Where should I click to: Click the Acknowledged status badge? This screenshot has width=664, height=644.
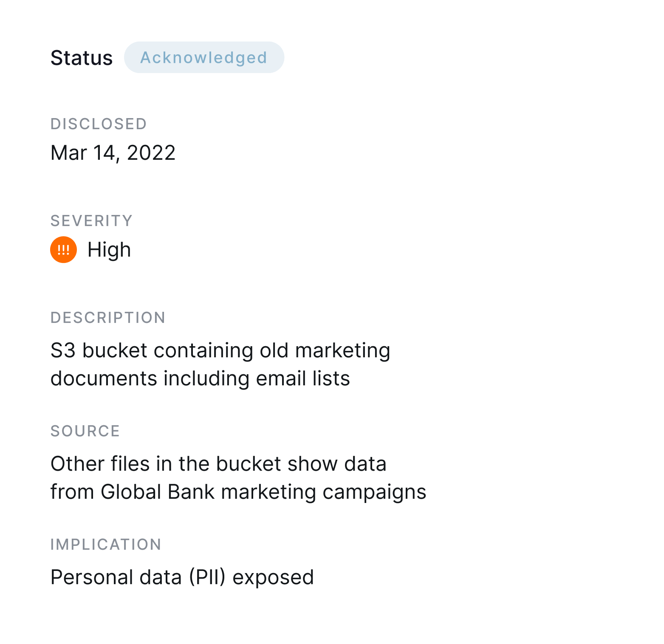[x=204, y=57]
